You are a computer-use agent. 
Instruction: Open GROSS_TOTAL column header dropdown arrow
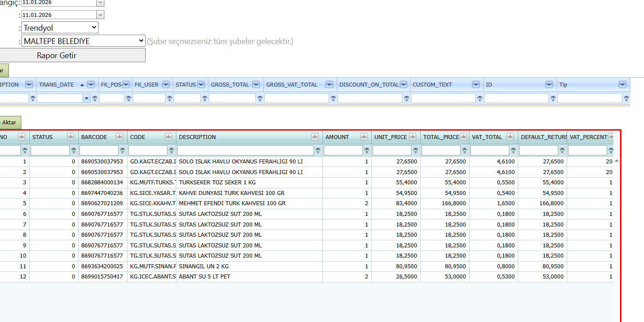click(256, 84)
